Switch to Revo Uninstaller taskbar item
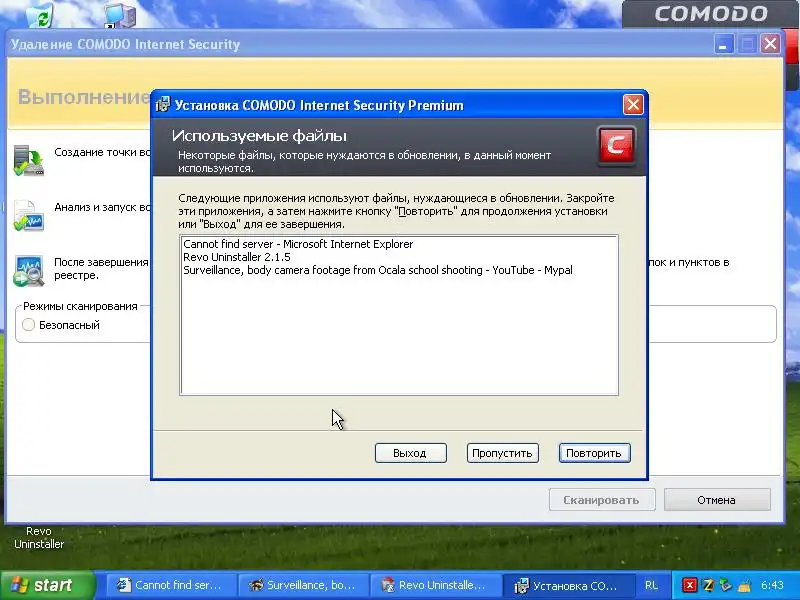800x600 pixels. pyautogui.click(x=435, y=585)
